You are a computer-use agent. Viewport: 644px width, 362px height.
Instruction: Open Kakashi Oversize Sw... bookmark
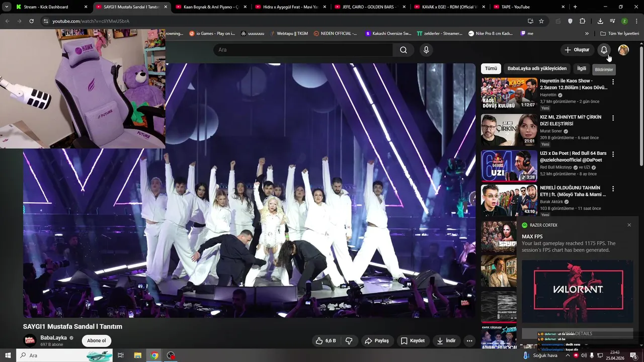388,34
